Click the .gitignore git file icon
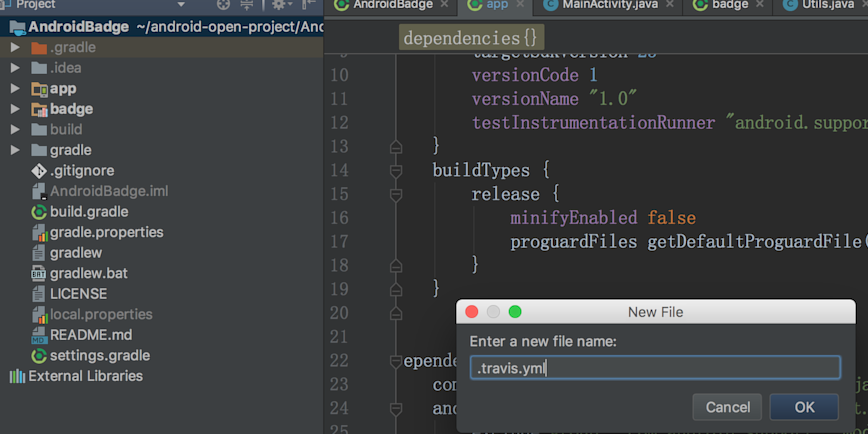 point(39,170)
